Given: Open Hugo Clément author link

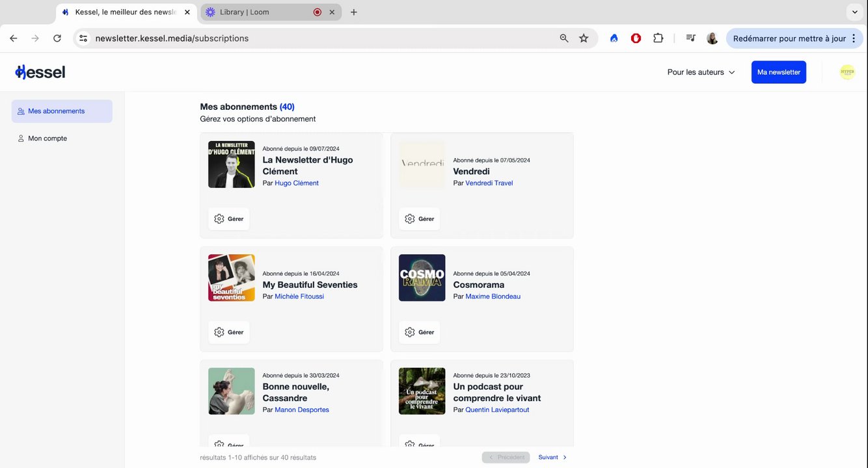Looking at the screenshot, I should (x=297, y=183).
